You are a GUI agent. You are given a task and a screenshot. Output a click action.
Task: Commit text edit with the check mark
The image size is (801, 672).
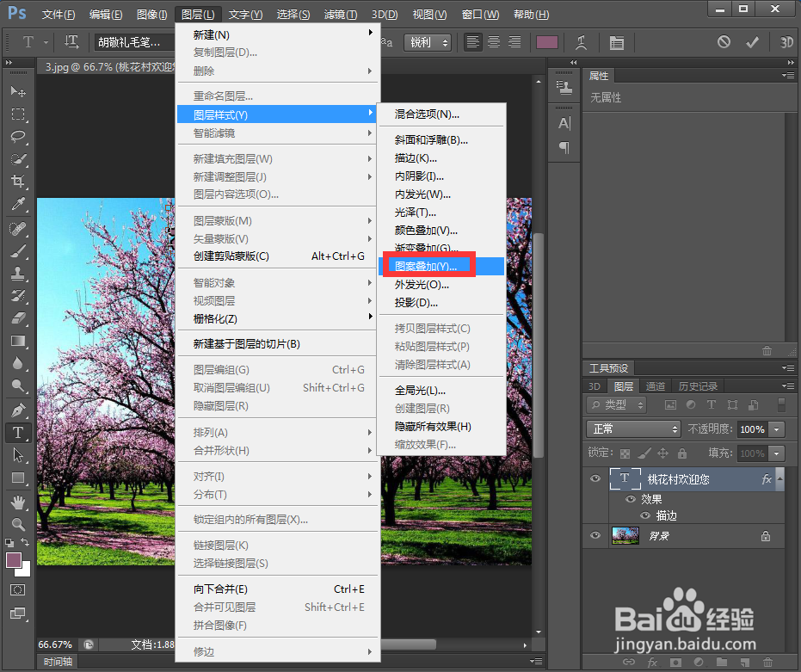click(x=751, y=41)
